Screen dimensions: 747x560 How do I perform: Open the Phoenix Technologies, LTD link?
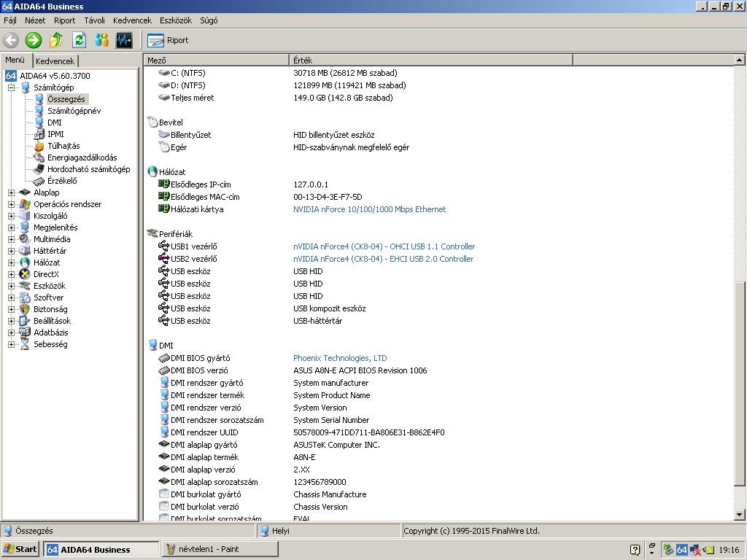pyautogui.click(x=340, y=358)
